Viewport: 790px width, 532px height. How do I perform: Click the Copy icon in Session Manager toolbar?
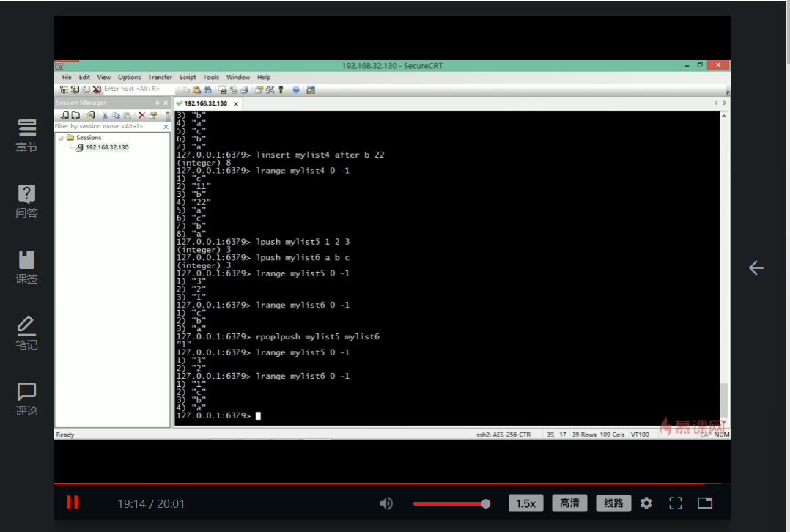pyautogui.click(x=116, y=115)
